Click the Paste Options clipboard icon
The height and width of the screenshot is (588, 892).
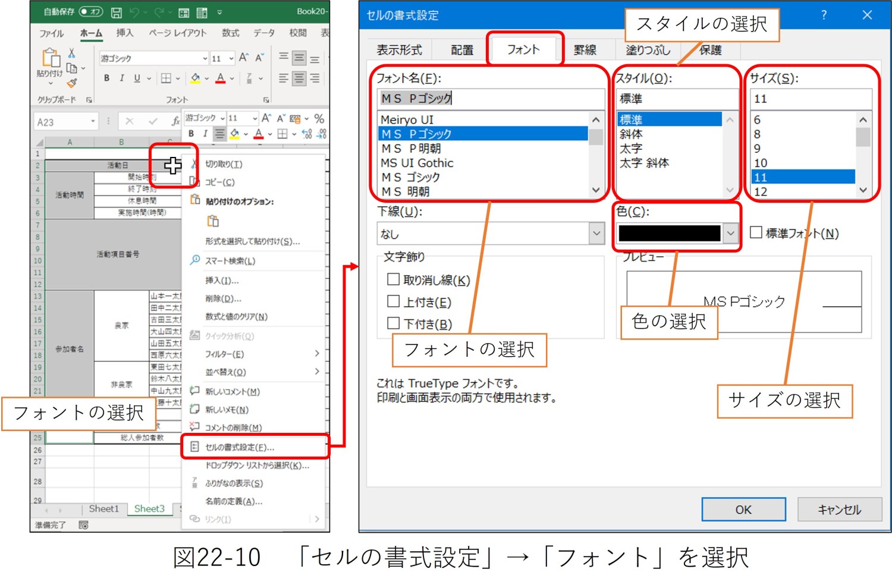click(213, 221)
